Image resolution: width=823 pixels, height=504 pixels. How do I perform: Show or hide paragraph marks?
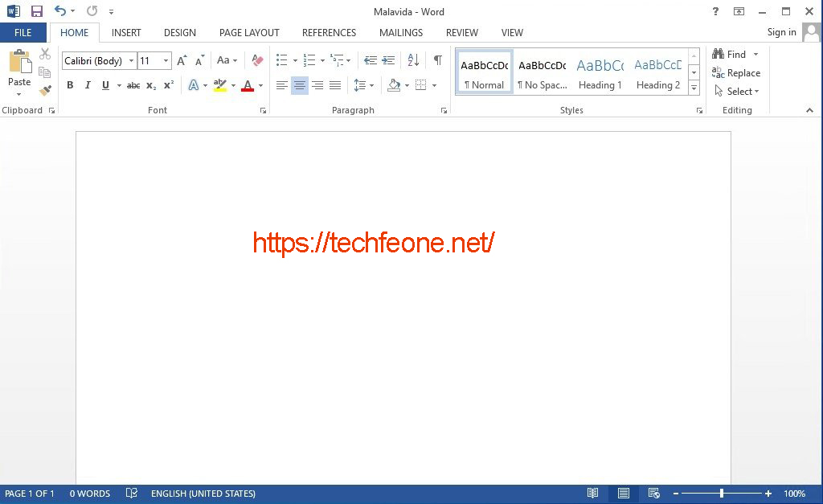[438, 60]
